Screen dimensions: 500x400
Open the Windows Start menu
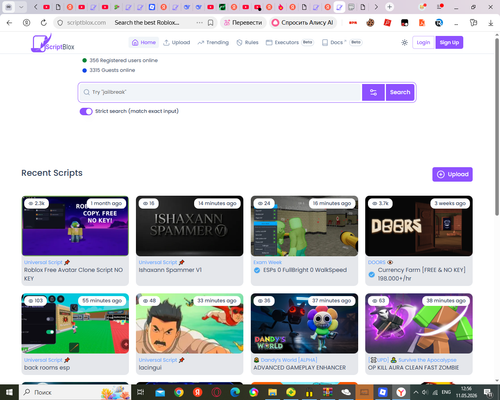[x=9, y=392]
